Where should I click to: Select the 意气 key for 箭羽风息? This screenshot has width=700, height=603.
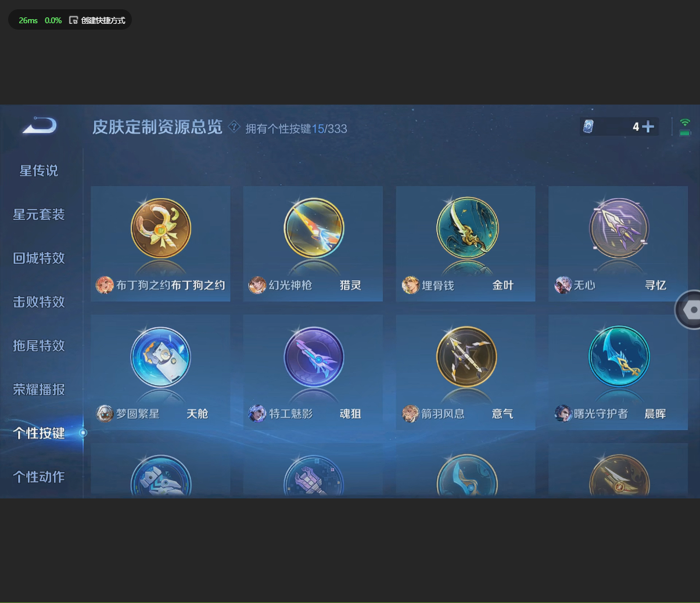466,357
